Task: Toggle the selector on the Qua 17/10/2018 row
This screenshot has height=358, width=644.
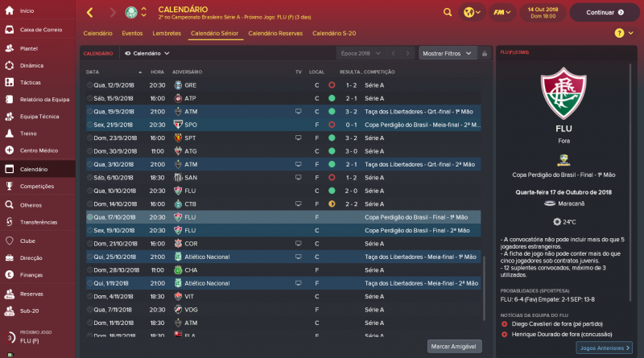Action: (89, 217)
